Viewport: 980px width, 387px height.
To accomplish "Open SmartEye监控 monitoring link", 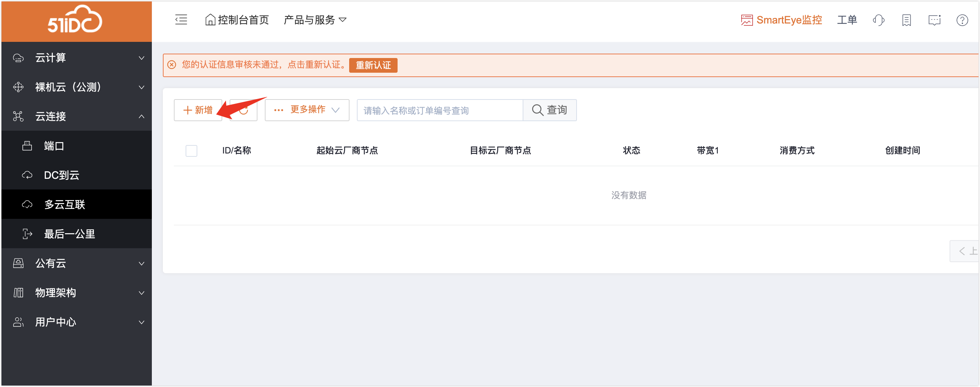I will 782,20.
